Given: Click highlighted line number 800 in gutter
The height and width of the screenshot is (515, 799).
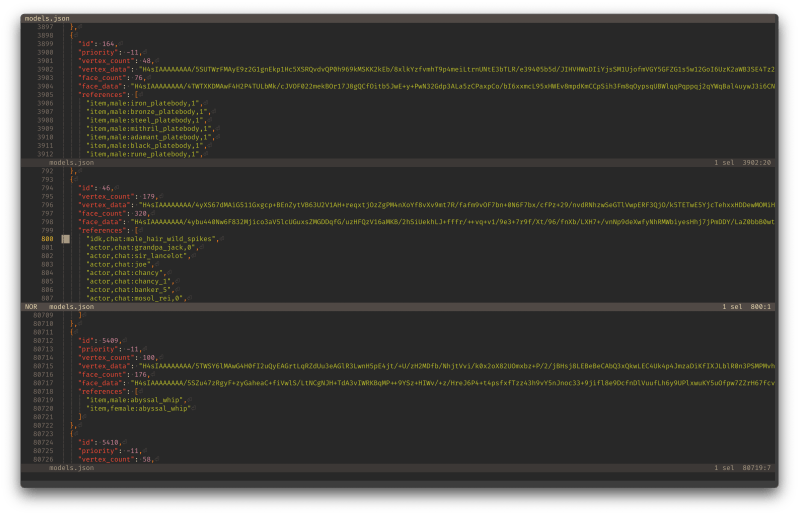Looking at the screenshot, I should coord(47,239).
